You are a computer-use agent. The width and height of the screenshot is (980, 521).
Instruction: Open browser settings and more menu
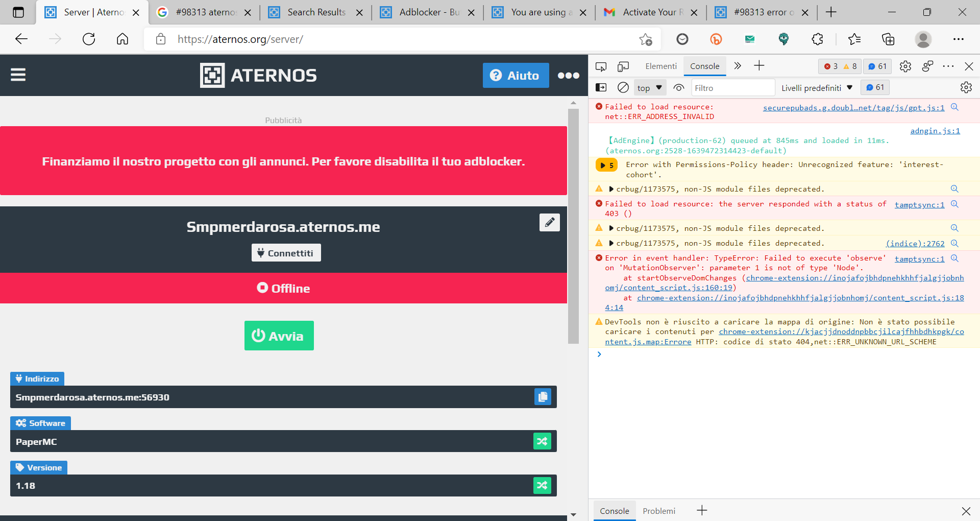(x=959, y=39)
